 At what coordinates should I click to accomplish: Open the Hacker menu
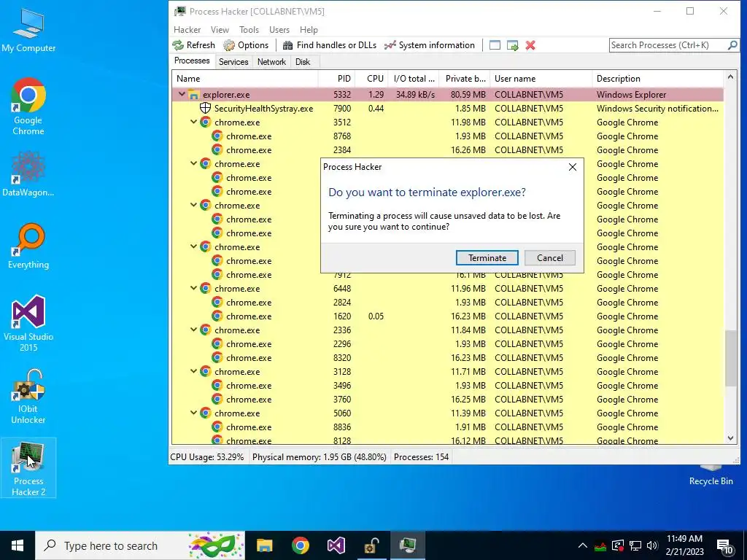(187, 29)
